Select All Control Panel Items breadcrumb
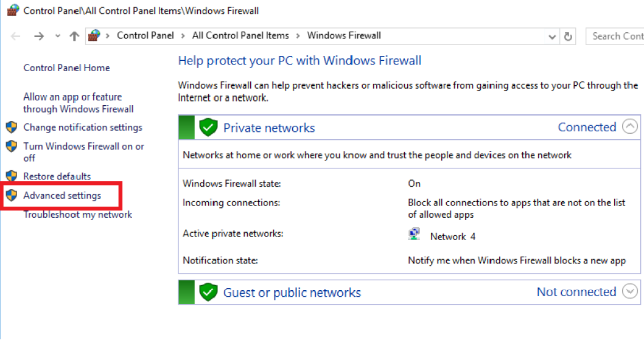This screenshot has width=644, height=346. click(x=240, y=36)
